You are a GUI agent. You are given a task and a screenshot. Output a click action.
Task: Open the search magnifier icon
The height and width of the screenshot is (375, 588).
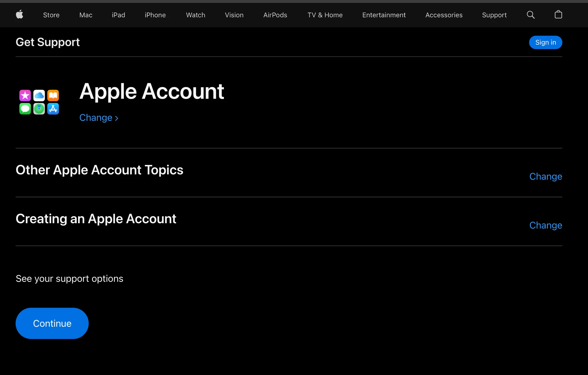point(531,15)
